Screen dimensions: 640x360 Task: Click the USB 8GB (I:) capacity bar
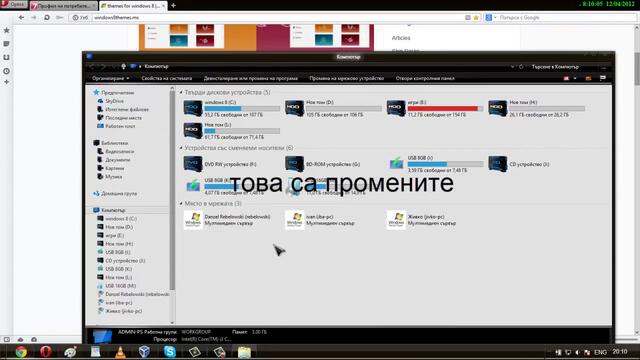[x=445, y=164]
